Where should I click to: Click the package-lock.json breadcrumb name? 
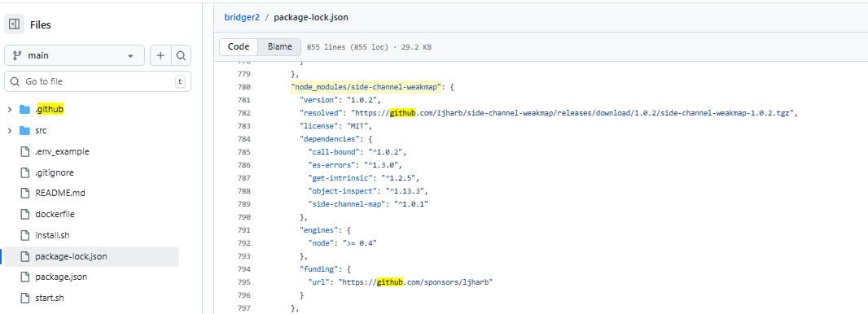tap(311, 17)
